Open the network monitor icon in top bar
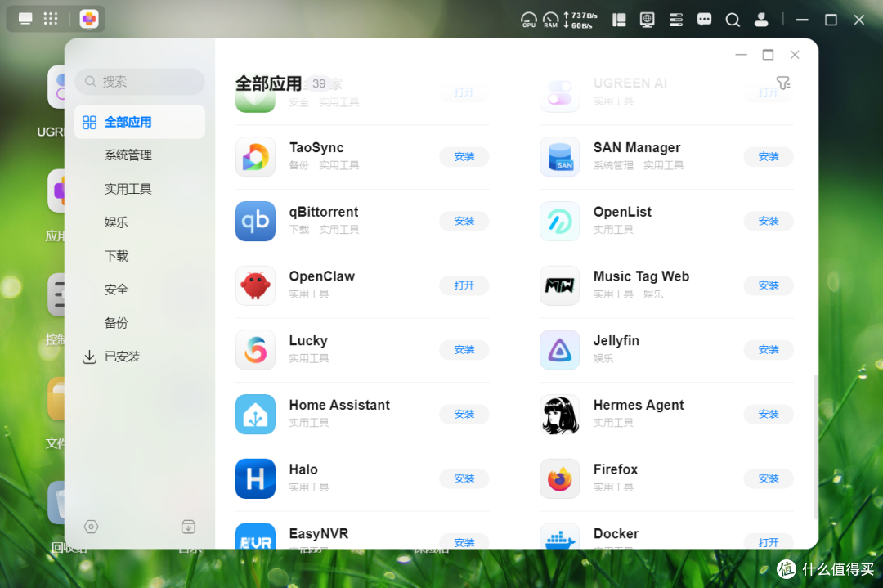Screen dimensions: 883x588 click(647, 20)
